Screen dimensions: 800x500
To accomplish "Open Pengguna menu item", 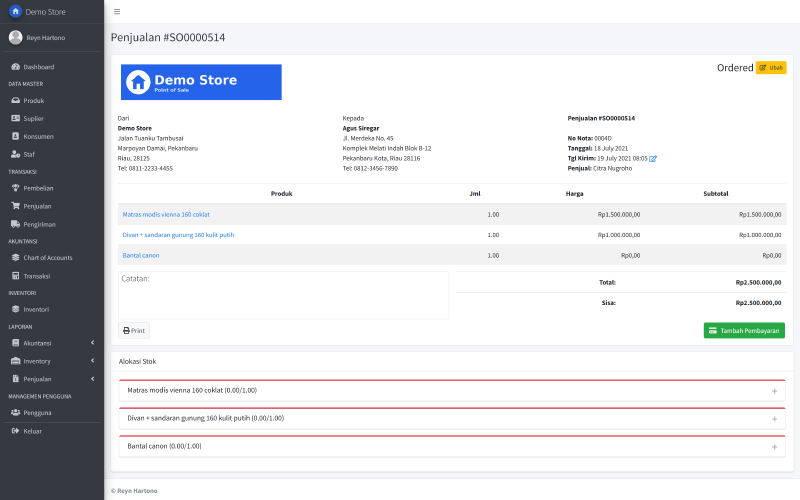I will point(52,412).
